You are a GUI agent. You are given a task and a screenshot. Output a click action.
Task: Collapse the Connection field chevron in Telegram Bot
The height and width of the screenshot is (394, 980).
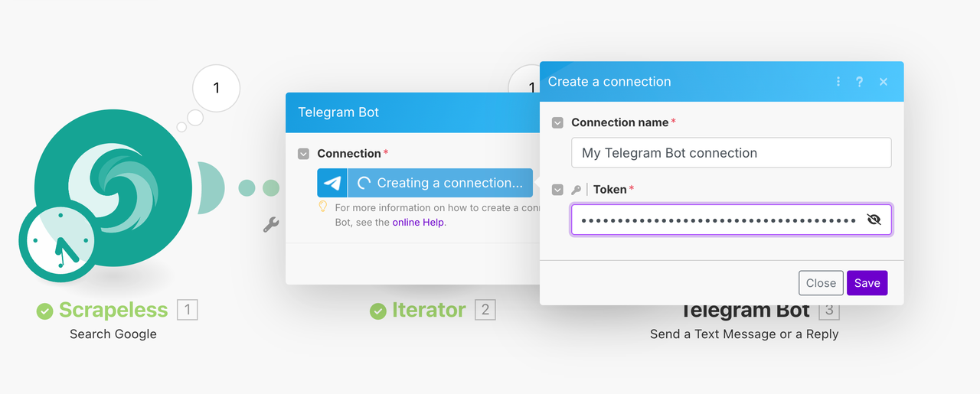click(304, 154)
